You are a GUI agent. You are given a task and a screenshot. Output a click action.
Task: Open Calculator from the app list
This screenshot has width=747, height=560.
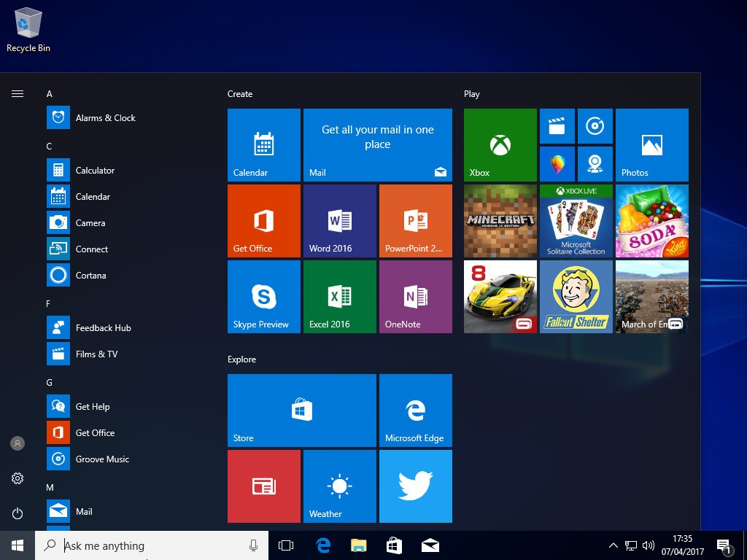tap(95, 171)
